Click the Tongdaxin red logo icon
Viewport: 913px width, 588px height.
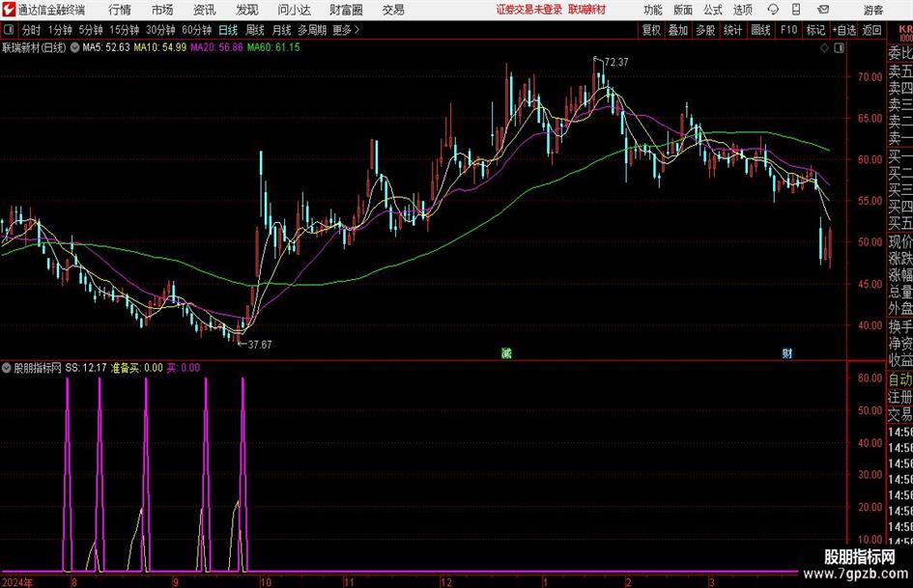click(x=9, y=10)
